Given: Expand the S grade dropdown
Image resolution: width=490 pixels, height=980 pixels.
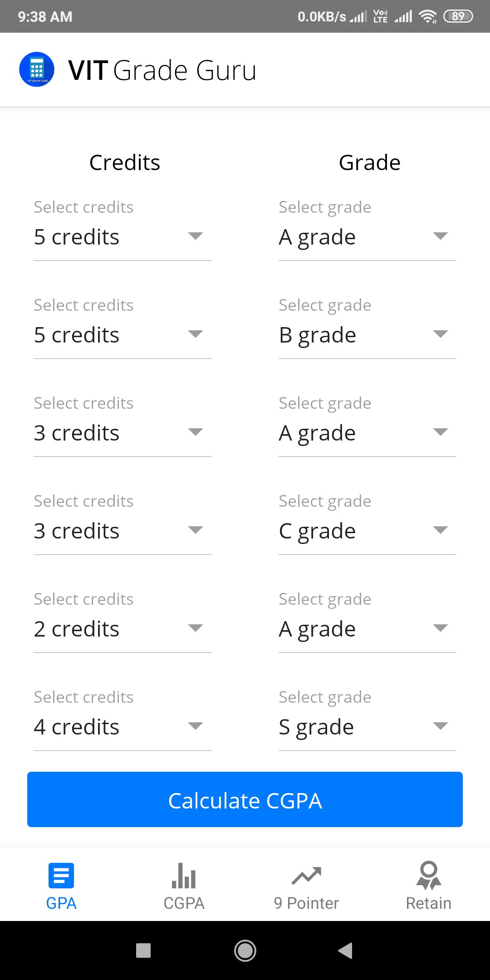Looking at the screenshot, I should (x=367, y=727).
